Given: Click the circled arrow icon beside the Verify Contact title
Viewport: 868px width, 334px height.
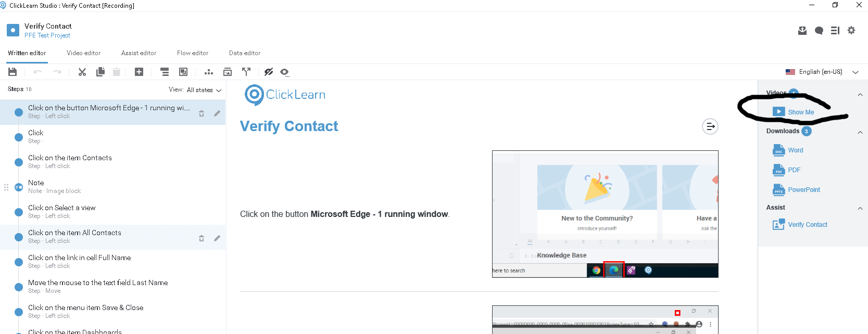Looking at the screenshot, I should coord(710,126).
